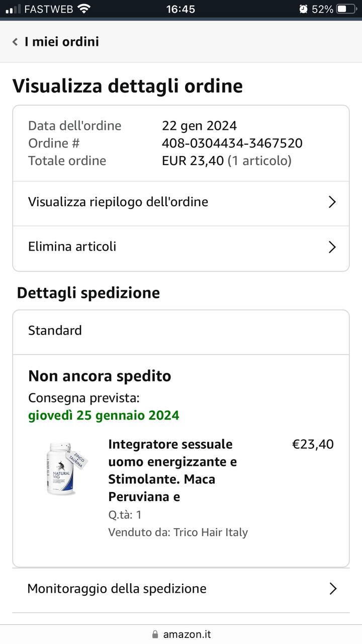This screenshot has height=644, width=362.
Task: Tap the alarm clock status icon
Action: point(303,9)
